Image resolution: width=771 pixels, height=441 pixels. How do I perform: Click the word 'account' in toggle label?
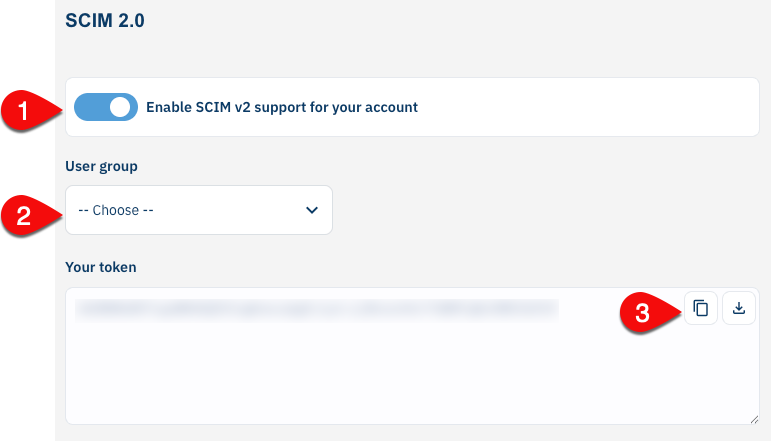391,107
